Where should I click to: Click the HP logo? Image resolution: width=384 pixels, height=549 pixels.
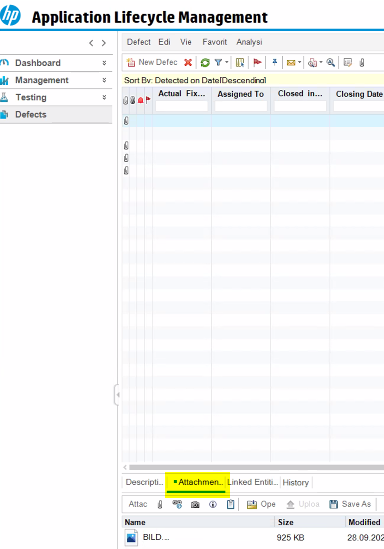(10, 16)
